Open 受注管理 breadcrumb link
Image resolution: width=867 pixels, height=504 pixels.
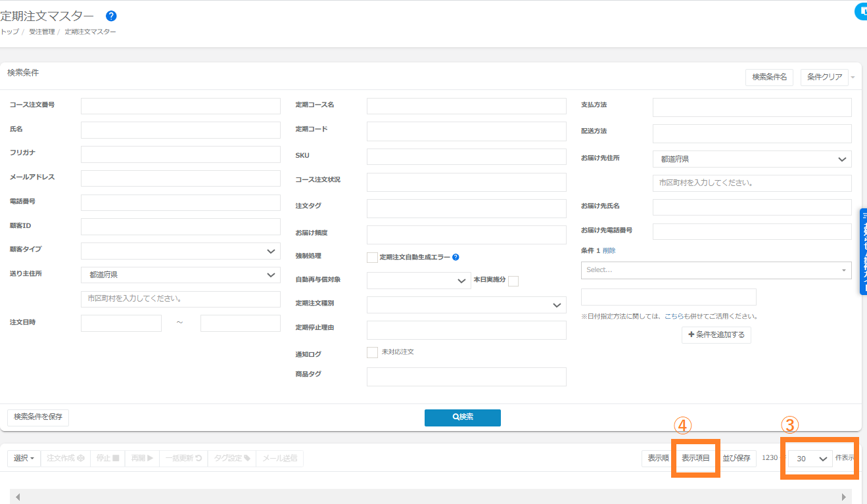[x=42, y=32]
